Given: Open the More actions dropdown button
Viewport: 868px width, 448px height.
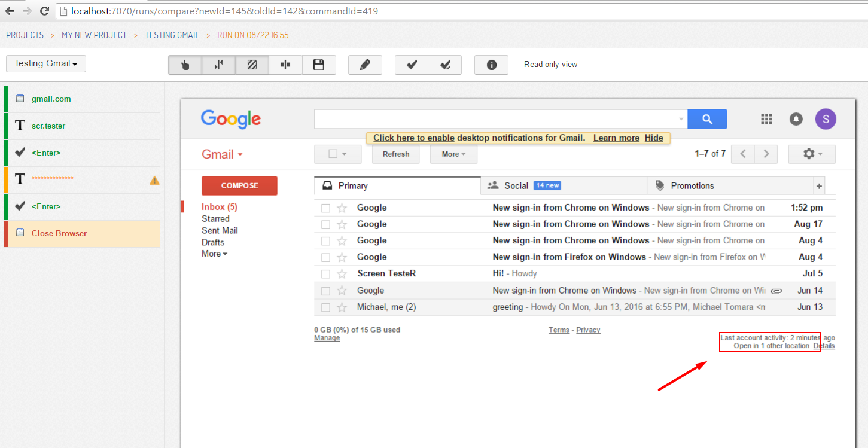Looking at the screenshot, I should pyautogui.click(x=453, y=154).
